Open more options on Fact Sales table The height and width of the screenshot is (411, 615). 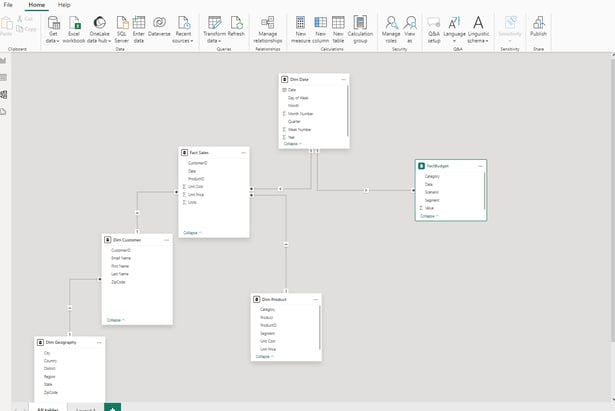tap(244, 153)
